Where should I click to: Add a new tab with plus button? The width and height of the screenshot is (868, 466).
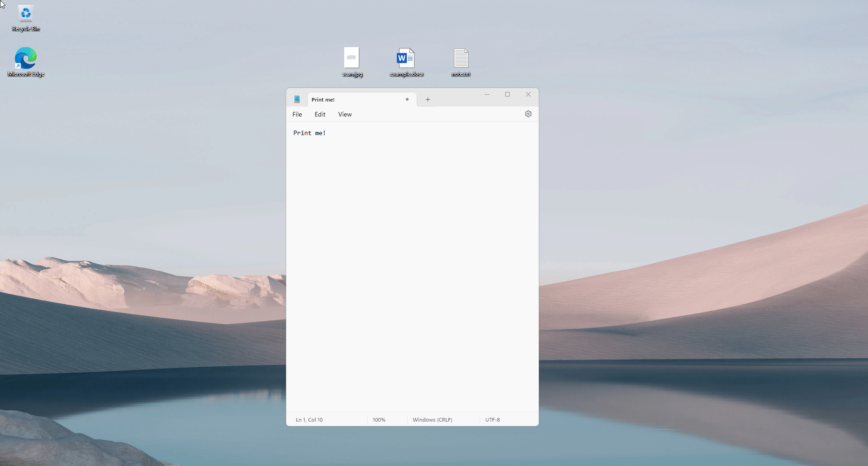428,100
